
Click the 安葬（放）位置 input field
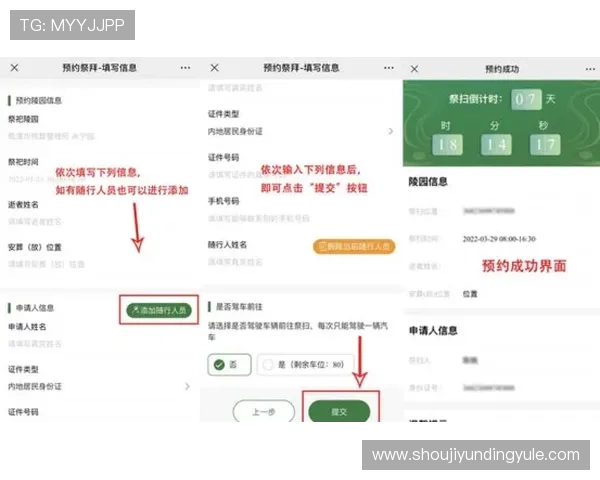[47, 264]
